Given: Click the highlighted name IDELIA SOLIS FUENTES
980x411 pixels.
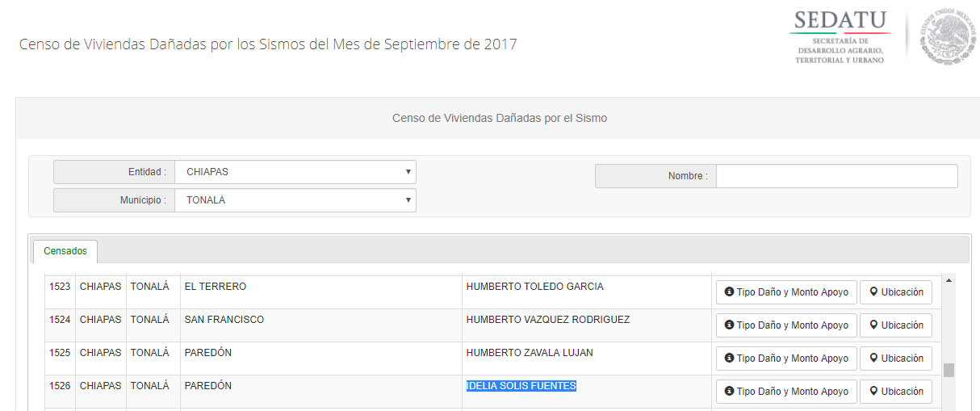Looking at the screenshot, I should [521, 386].
